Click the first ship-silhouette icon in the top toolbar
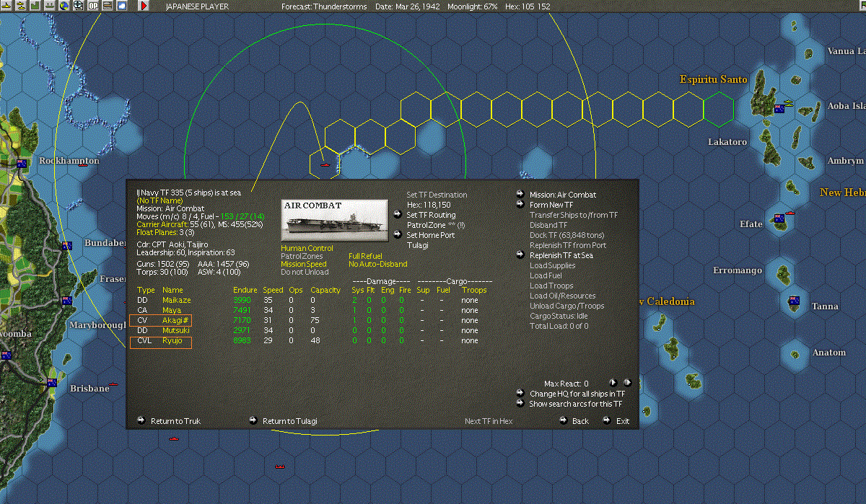 pos(6,6)
